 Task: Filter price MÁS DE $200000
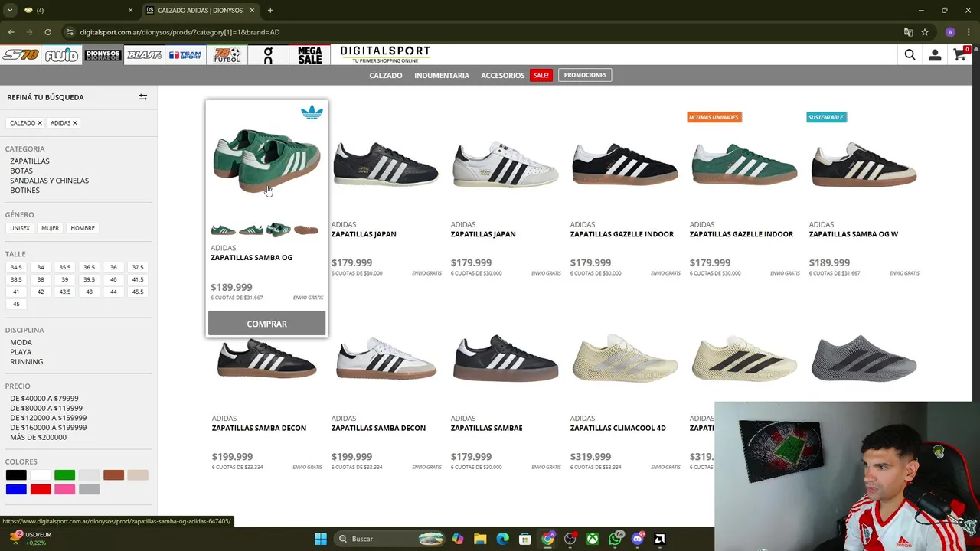[38, 438]
